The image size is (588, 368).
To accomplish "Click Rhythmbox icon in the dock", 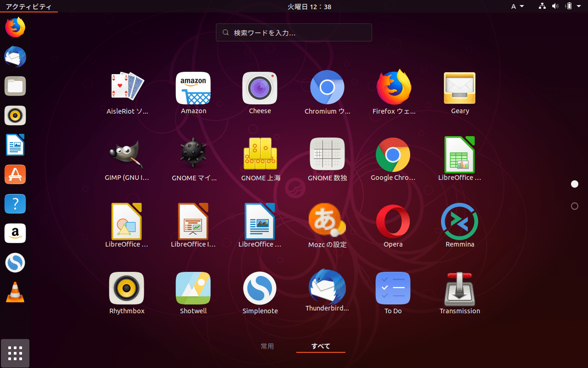I will tap(15, 115).
